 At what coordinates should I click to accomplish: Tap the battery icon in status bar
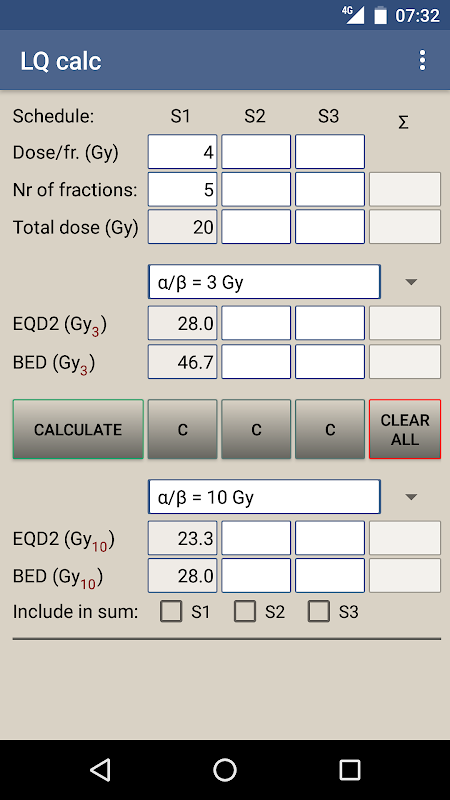(x=381, y=16)
